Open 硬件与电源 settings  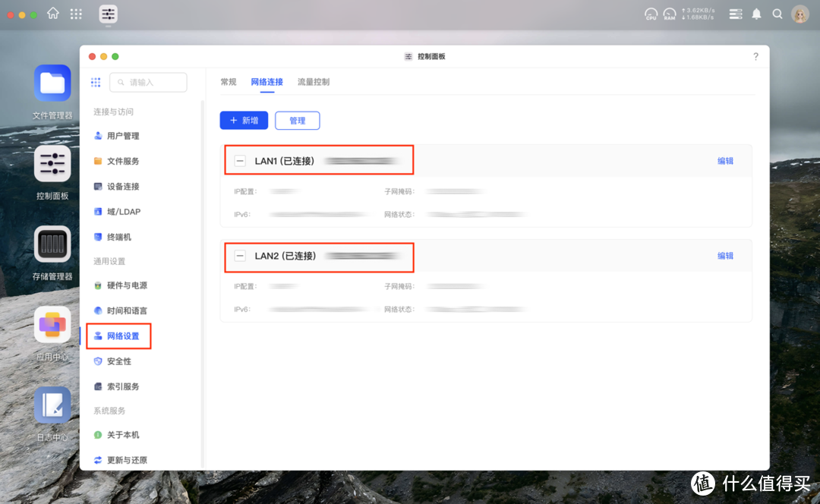(x=127, y=285)
